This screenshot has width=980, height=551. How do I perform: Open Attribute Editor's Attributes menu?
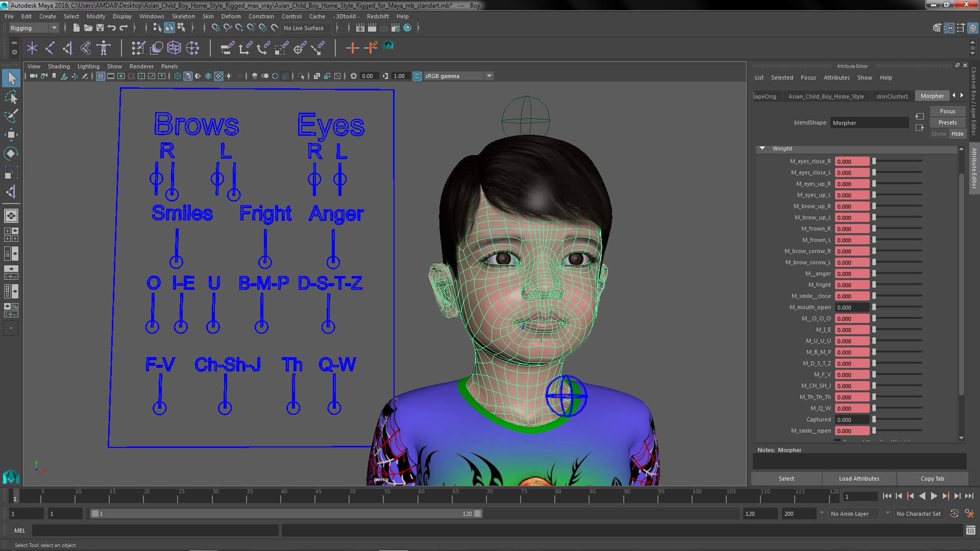pyautogui.click(x=837, y=78)
